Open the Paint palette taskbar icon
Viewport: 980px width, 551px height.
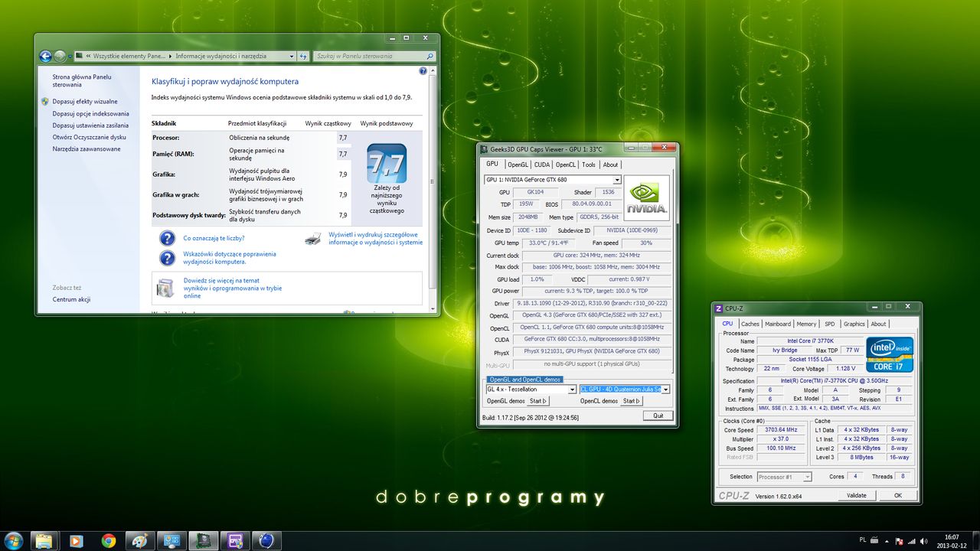coord(139,540)
